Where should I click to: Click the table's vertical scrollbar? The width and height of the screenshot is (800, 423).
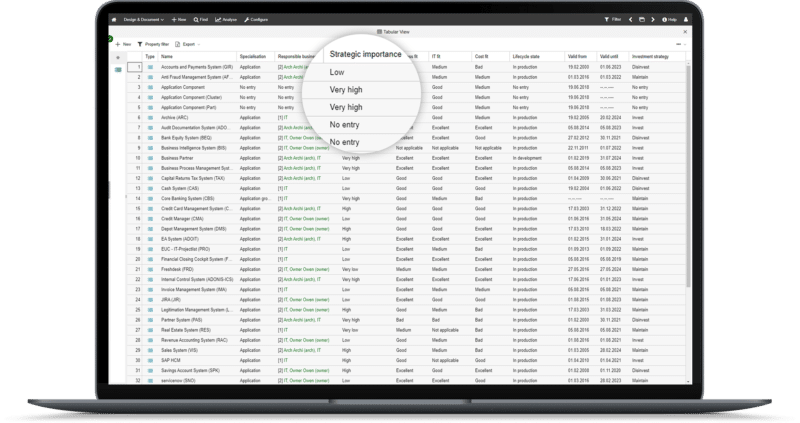(x=688, y=176)
